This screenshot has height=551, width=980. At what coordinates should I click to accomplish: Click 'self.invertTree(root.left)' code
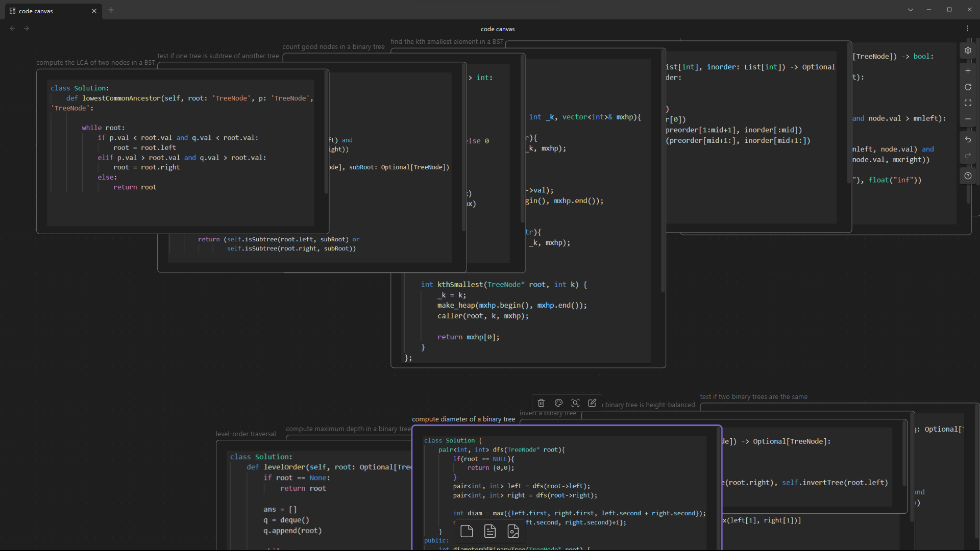pyautogui.click(x=835, y=483)
